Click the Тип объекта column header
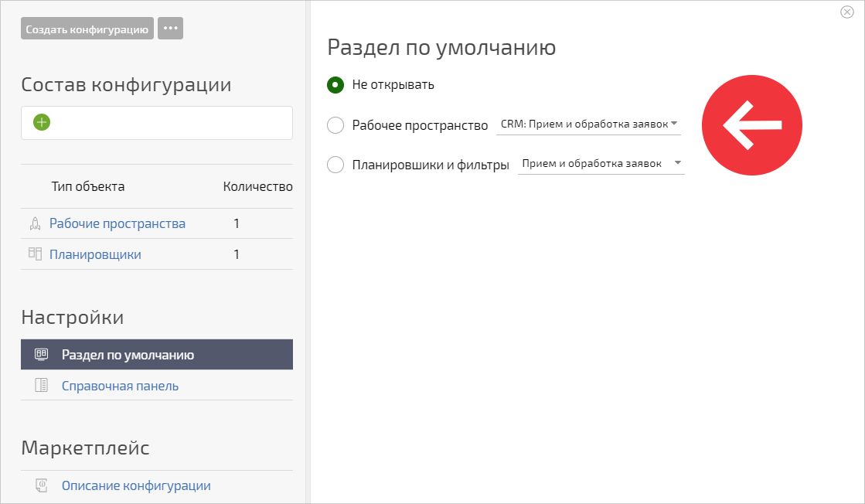 click(x=88, y=187)
